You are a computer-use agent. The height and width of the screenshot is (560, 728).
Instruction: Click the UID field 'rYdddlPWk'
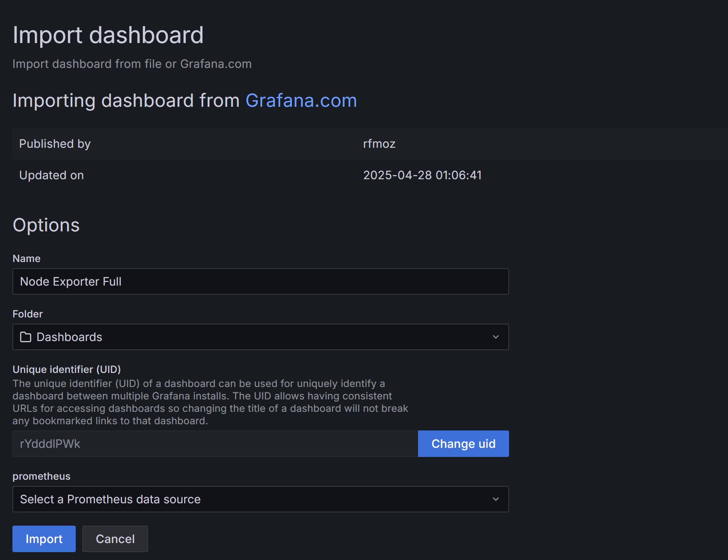[x=215, y=444]
